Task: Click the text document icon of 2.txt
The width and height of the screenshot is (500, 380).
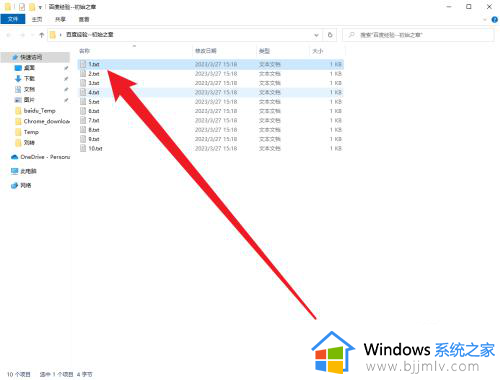Action: pyautogui.click(x=83, y=74)
